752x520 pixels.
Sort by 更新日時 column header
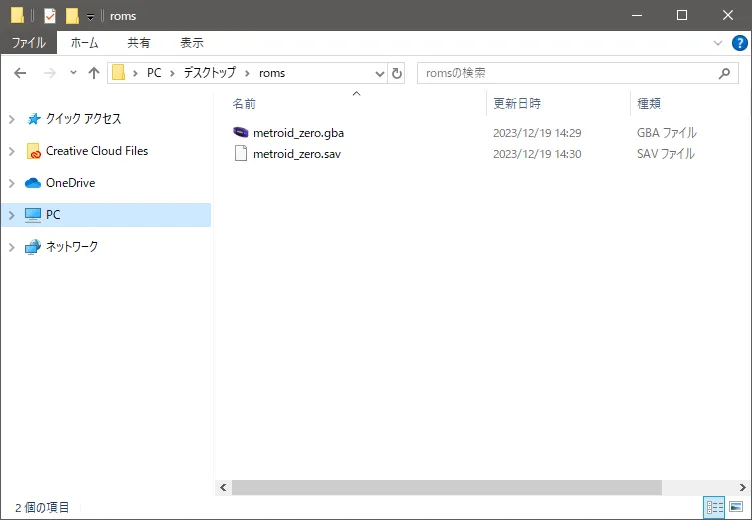(517, 103)
